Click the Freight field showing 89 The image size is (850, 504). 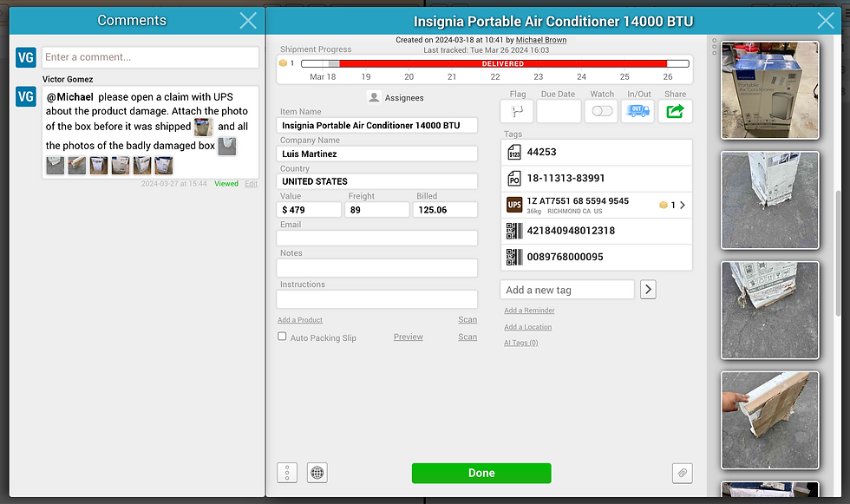(x=376, y=210)
